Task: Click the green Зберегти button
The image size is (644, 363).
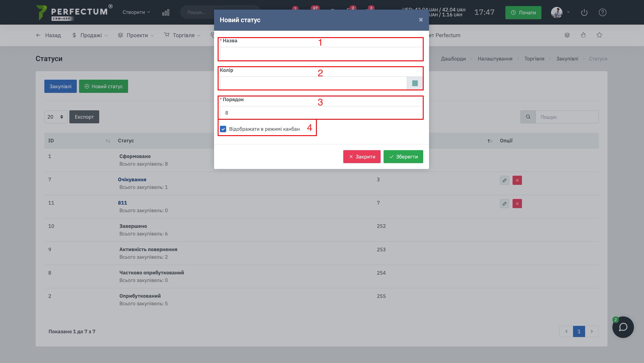Action: (403, 157)
